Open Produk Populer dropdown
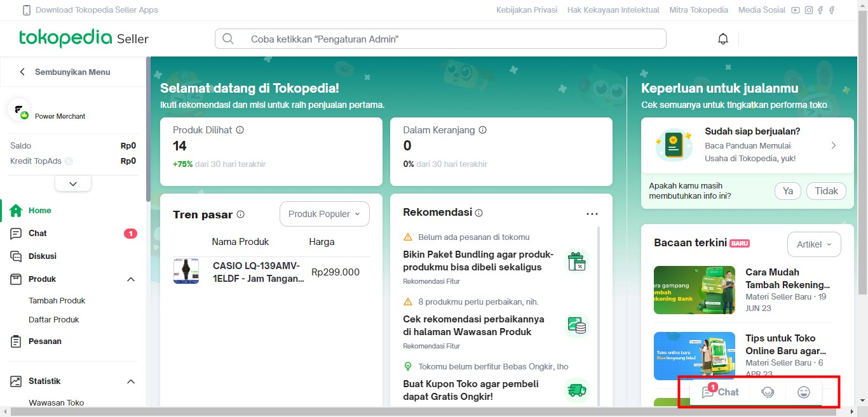Viewport: 868px width, 417px height. 325,214
